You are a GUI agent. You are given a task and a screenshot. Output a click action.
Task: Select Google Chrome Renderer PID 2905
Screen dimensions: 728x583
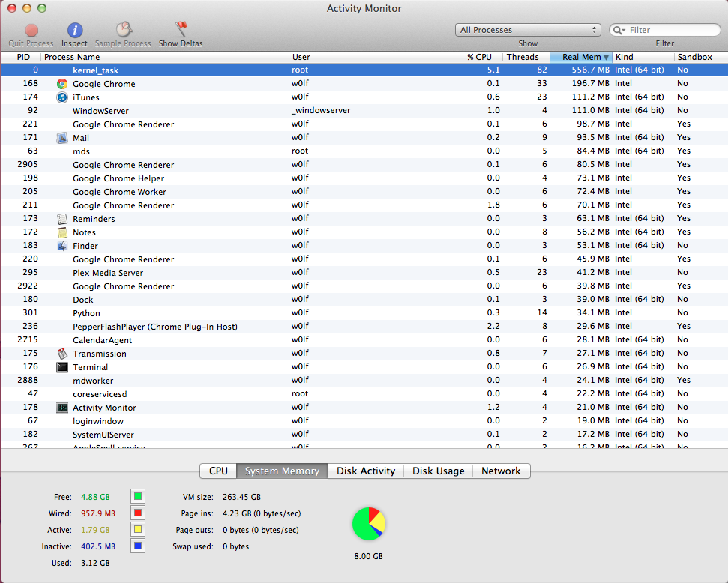[364, 164]
